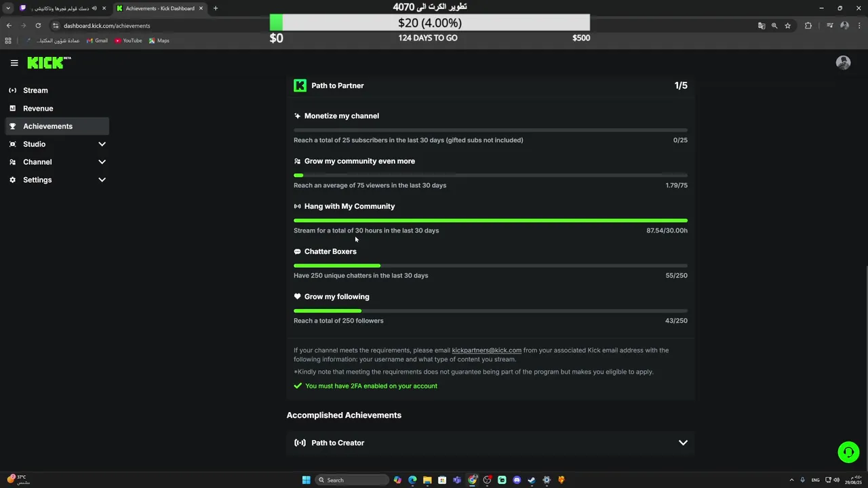
Task: Open the Stream page in sidebar
Action: pos(58,90)
